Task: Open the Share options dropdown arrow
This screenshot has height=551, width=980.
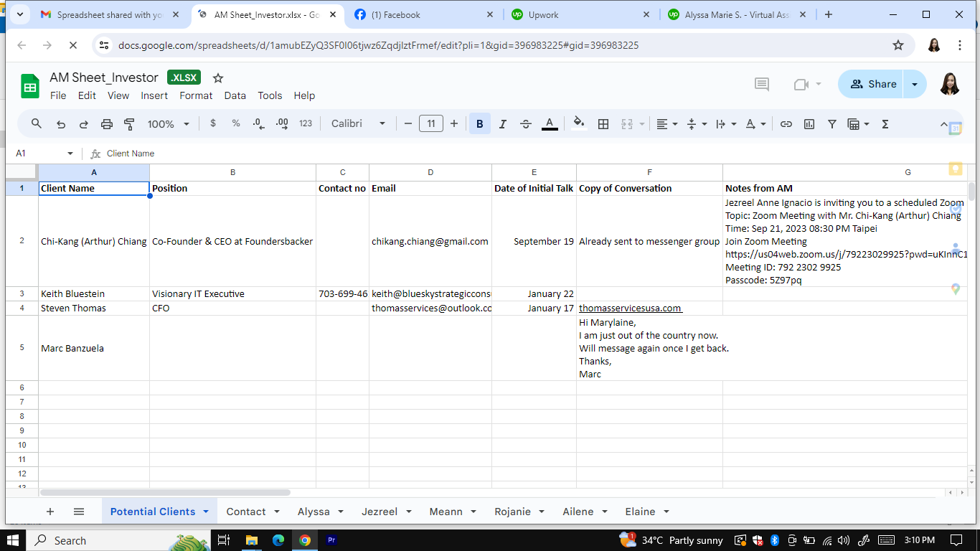Action: coord(915,84)
